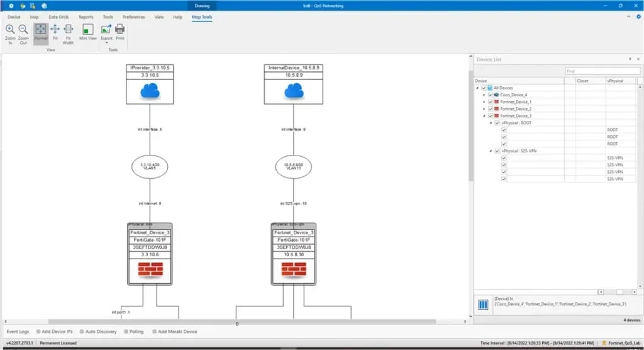644x350 pixels.
Task: Click the device filter icon at panel bottom
Action: [x=483, y=304]
